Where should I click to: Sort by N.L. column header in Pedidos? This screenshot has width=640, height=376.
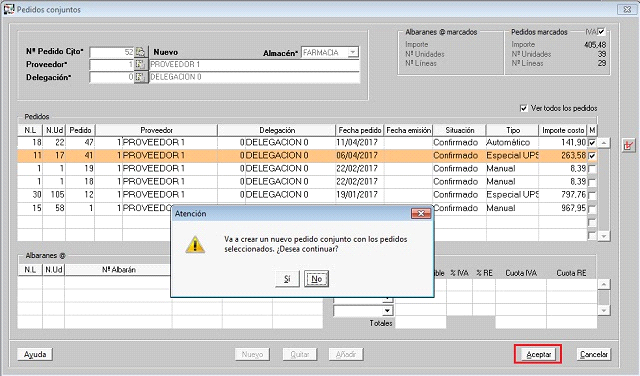point(30,130)
